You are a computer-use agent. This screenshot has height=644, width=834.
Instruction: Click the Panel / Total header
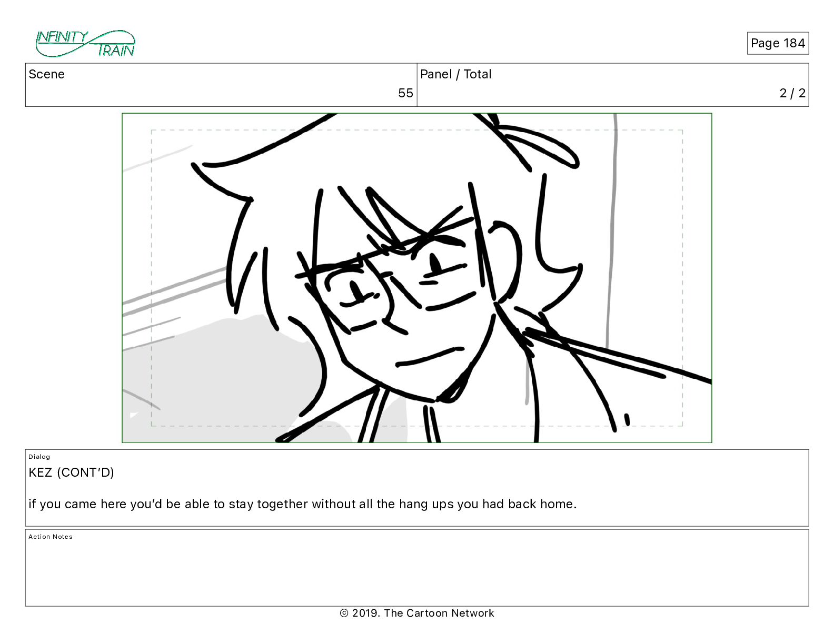tap(455, 74)
